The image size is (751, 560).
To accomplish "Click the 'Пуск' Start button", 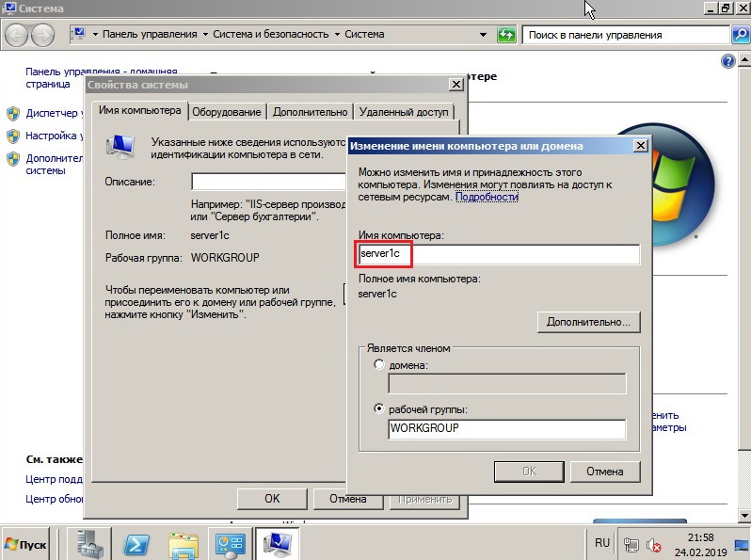I will click(26, 544).
